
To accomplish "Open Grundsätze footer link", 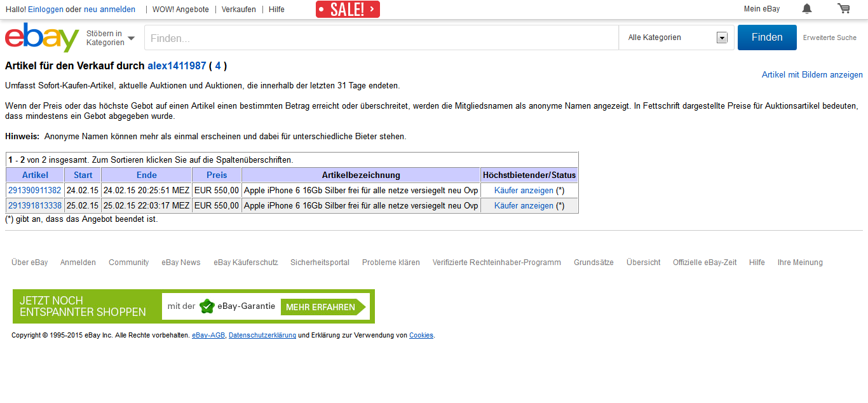I will 593,263.
